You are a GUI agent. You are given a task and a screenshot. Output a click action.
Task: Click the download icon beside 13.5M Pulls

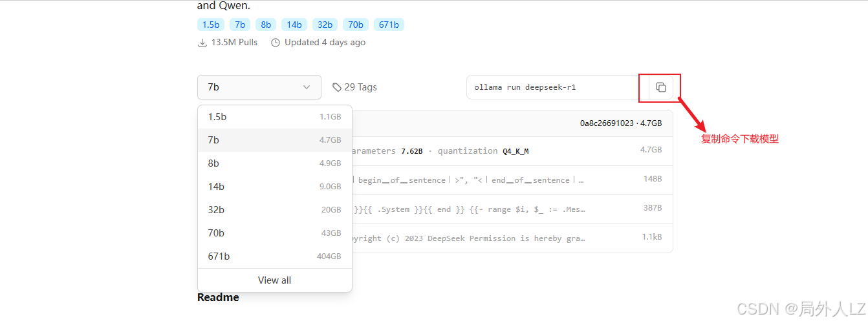[202, 43]
